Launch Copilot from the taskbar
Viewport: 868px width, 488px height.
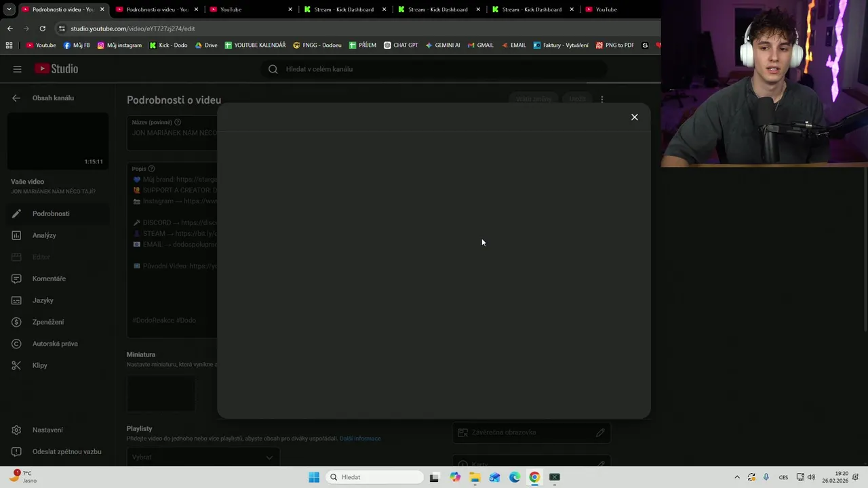pyautogui.click(x=454, y=477)
